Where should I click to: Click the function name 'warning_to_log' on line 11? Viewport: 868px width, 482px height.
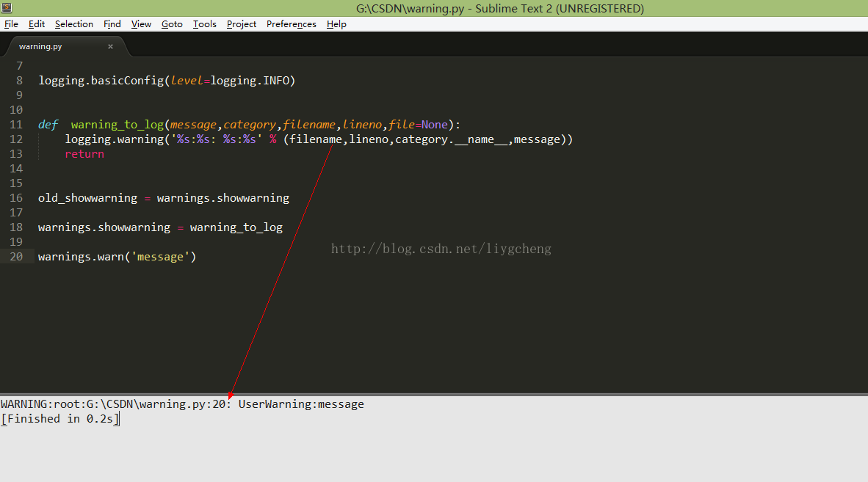tap(117, 125)
